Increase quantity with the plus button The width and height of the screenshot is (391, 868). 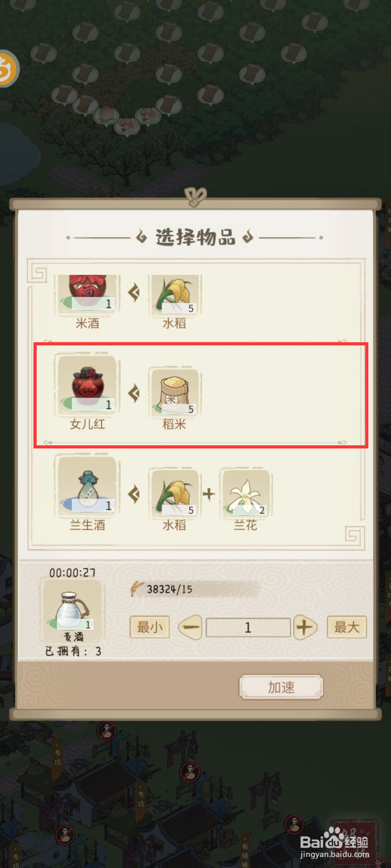point(305,627)
